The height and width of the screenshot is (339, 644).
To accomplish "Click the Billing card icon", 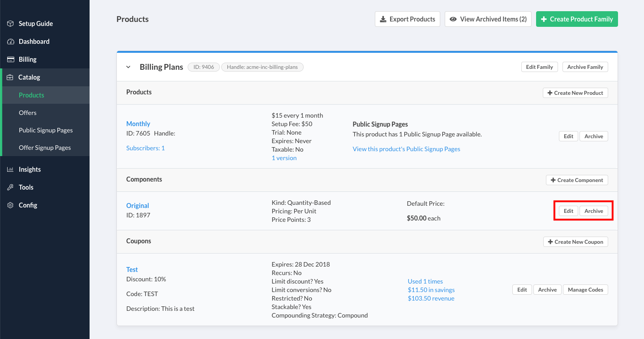I will tap(10, 59).
